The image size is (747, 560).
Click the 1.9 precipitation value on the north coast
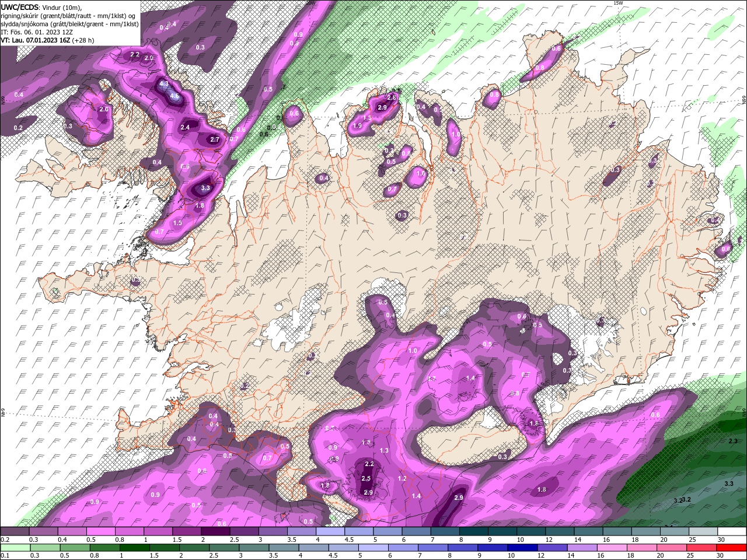coord(357,125)
